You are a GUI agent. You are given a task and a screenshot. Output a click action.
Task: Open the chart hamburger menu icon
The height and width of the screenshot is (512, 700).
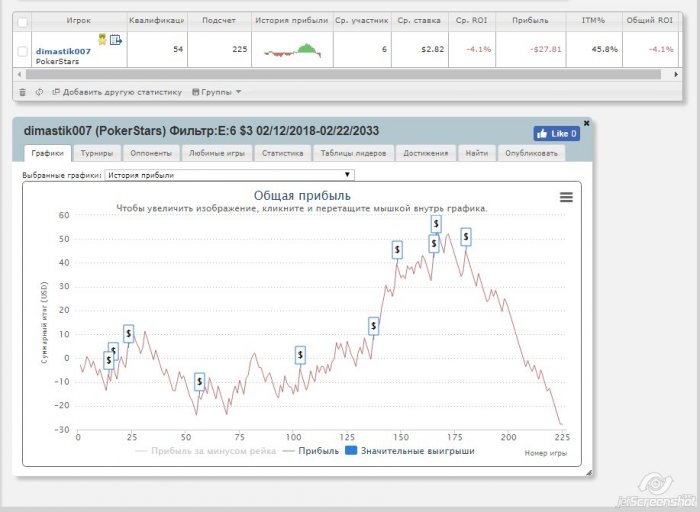coord(566,197)
